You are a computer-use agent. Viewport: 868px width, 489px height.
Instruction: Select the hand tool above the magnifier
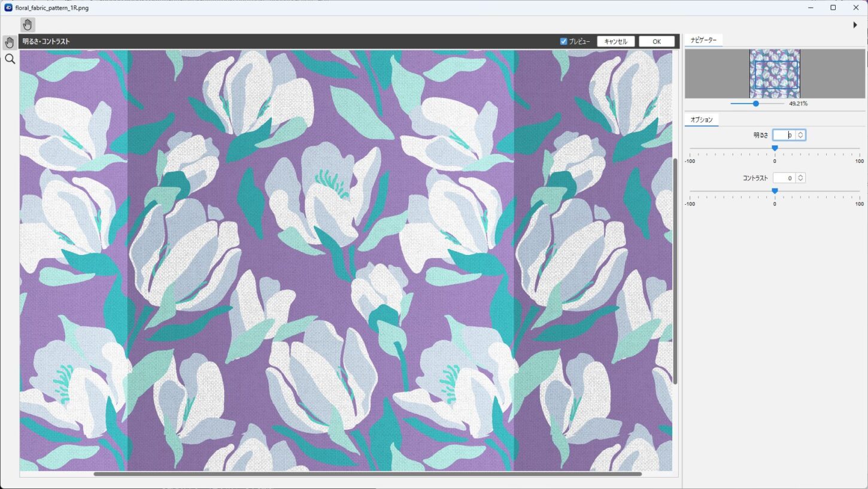point(10,42)
